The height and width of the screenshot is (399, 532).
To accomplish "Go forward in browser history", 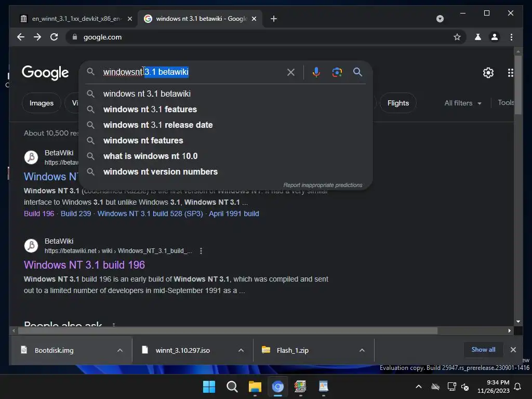I will (37, 37).
